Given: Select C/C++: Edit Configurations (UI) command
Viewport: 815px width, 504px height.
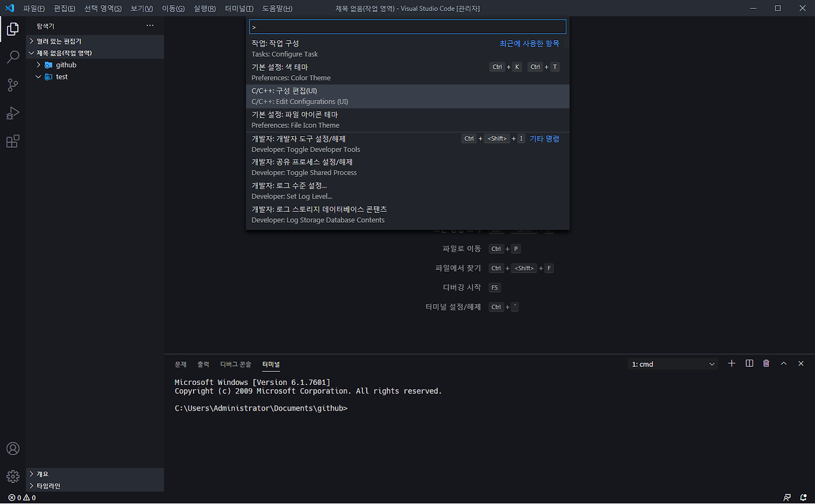Looking at the screenshot, I should tap(407, 96).
